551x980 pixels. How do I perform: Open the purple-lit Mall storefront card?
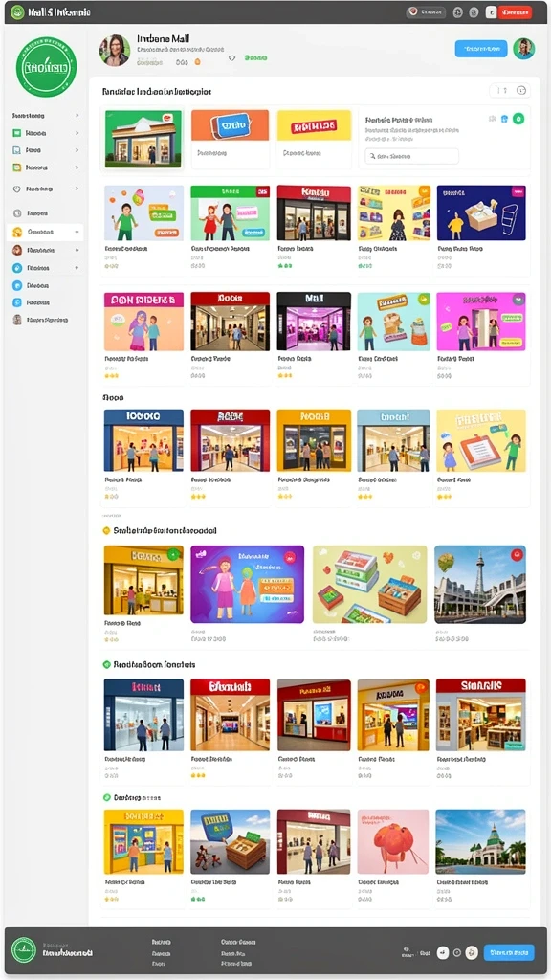(314, 322)
